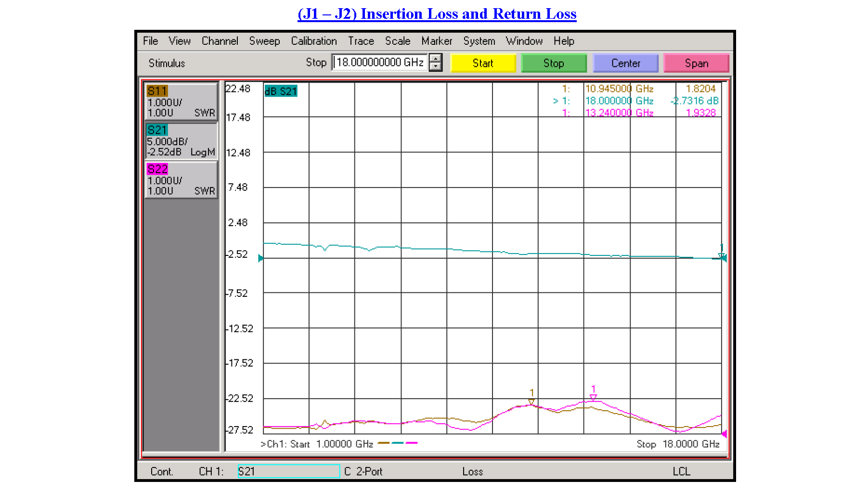Screen dimensions: 868x493
Task: Toggle the Stop stimulus mode
Action: 554,63
